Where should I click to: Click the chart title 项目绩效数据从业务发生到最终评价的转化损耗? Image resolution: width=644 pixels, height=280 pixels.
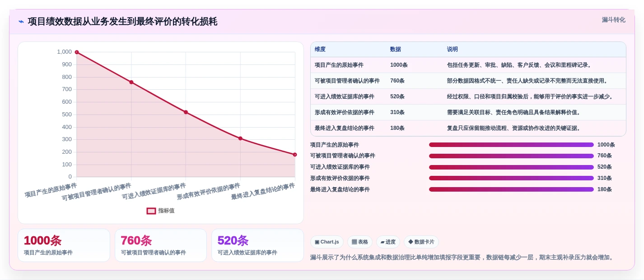tap(122, 22)
